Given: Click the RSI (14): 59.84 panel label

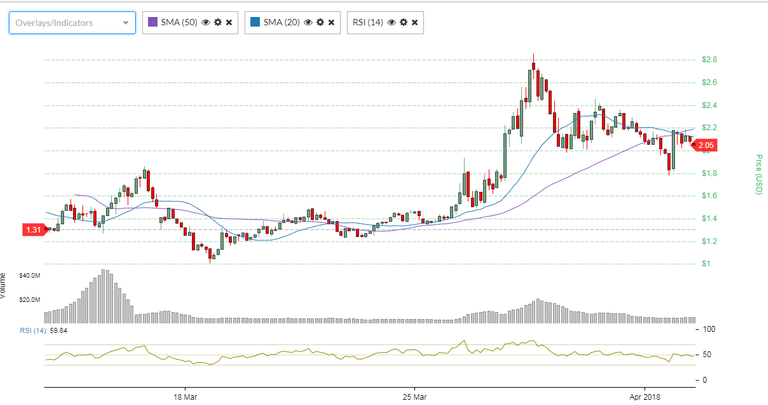Looking at the screenshot, I should coord(40,330).
